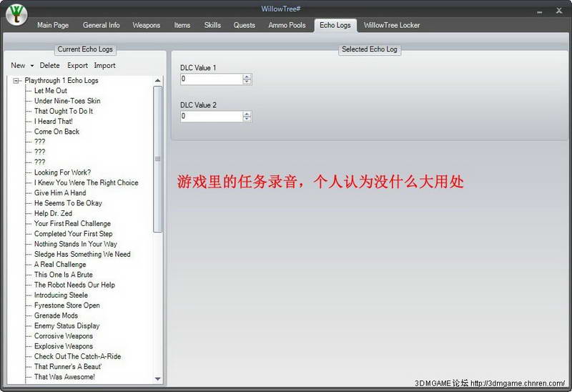Image resolution: width=572 pixels, height=392 pixels.
Task: Go to the WillowTree Locker tab
Action: tap(391, 25)
